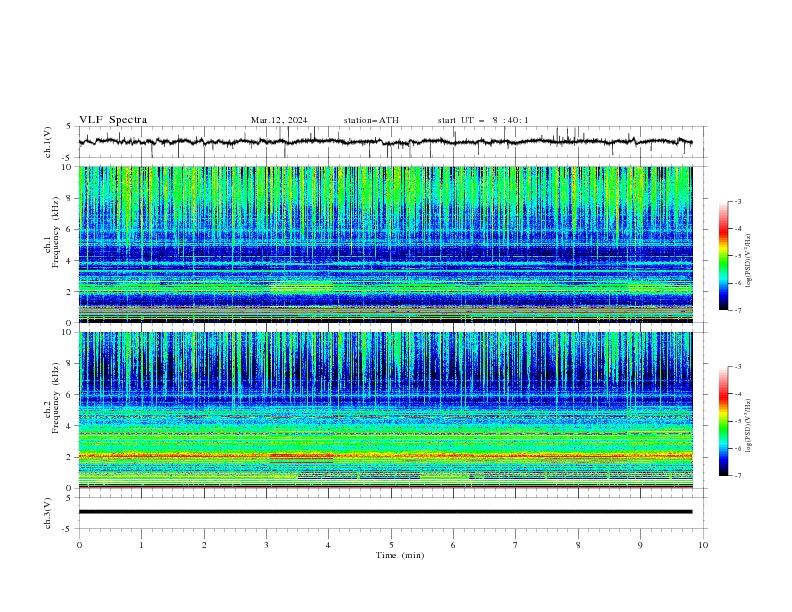Click the '5' tick on the time axis

(391, 545)
